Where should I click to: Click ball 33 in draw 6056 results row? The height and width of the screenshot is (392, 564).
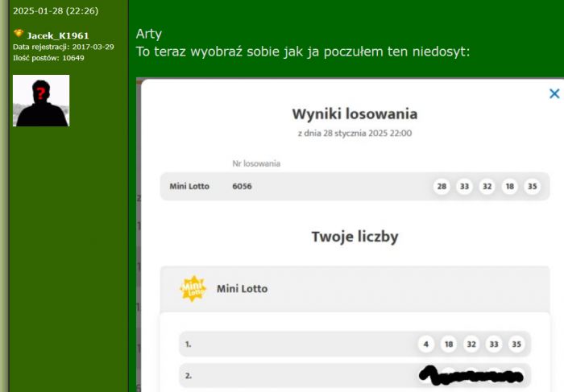(x=464, y=186)
